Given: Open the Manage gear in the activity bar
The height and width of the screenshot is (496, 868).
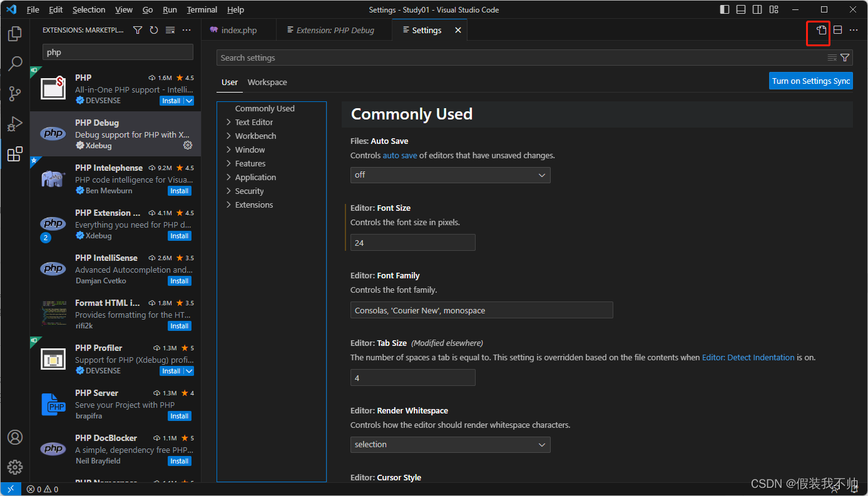Looking at the screenshot, I should pos(15,467).
